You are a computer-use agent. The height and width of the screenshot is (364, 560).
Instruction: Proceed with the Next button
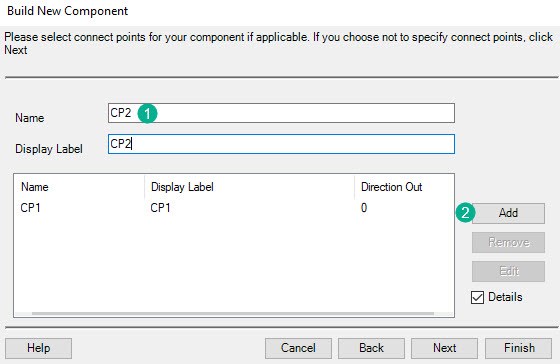[x=444, y=348]
